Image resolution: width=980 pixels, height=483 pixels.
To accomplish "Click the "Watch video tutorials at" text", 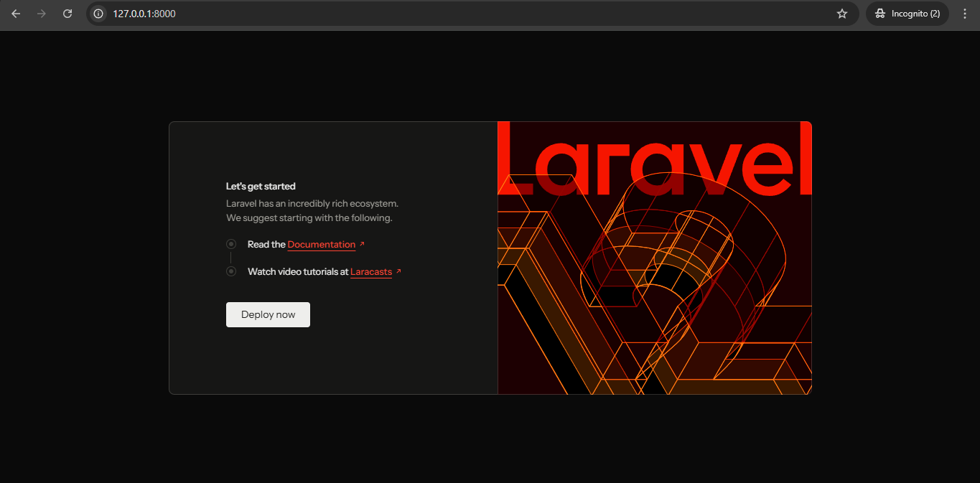I will (x=298, y=272).
